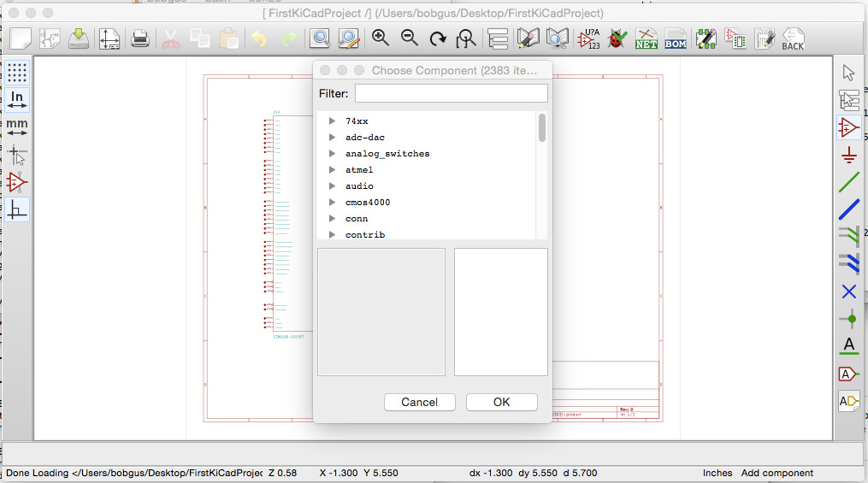868x483 pixels.
Task: Select the Place wire tool
Action: tap(848, 182)
